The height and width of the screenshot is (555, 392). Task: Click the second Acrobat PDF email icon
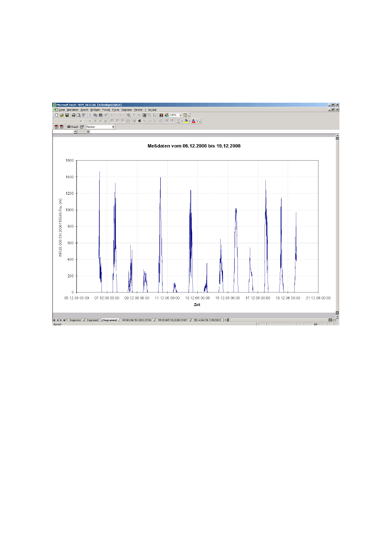62,127
